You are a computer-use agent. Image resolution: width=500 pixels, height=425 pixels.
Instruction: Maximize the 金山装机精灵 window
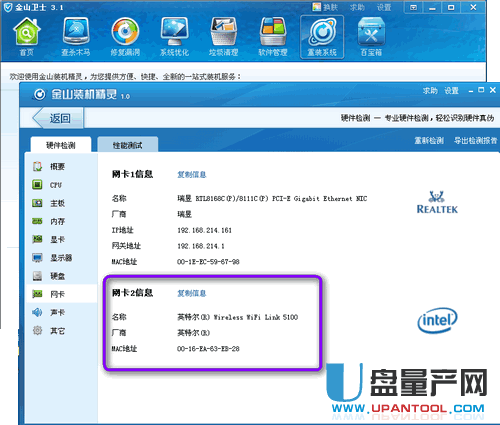[x=481, y=90]
